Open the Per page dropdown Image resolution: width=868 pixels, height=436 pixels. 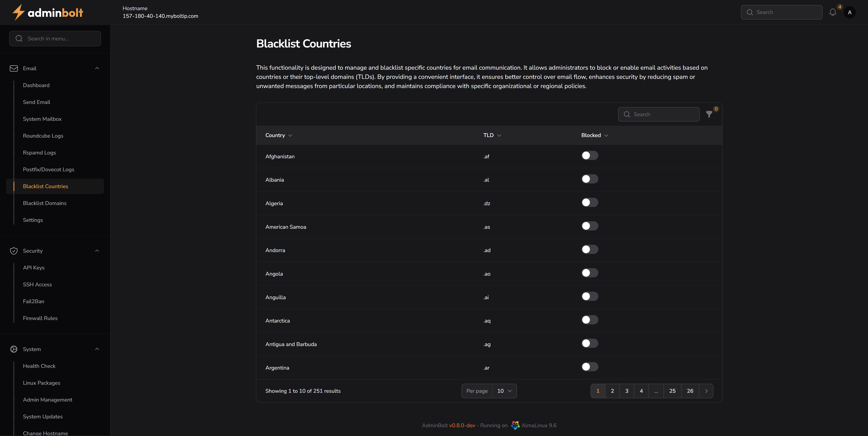[x=504, y=391]
